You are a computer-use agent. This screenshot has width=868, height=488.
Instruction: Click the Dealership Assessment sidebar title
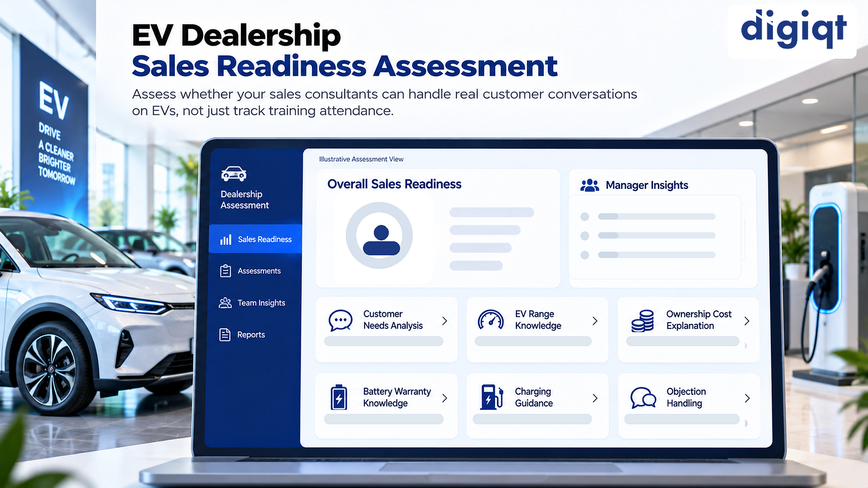click(x=245, y=200)
